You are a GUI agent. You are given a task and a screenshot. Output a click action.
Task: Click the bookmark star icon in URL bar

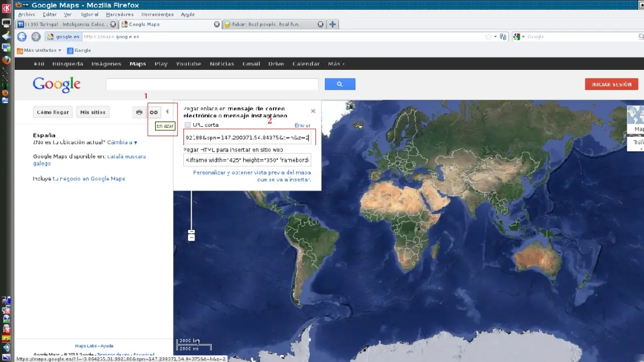click(x=488, y=37)
